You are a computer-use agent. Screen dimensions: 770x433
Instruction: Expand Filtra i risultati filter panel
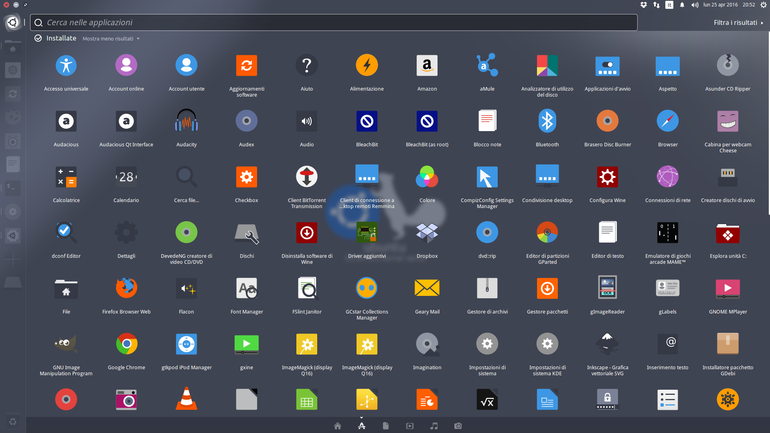click(738, 23)
